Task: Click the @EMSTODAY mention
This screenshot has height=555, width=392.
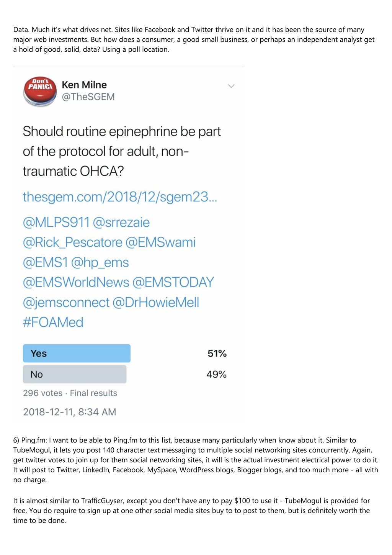Action: coord(173,282)
